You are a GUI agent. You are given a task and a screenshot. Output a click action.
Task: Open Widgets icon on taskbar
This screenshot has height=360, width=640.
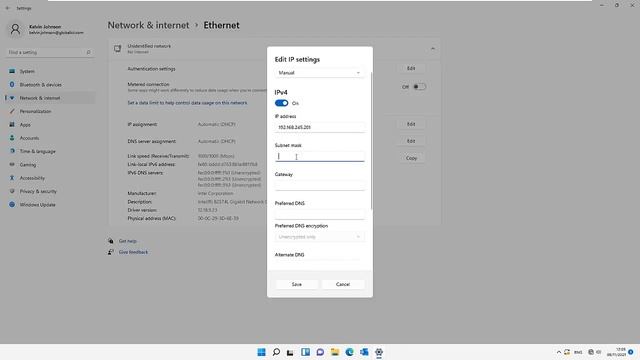[305, 352]
